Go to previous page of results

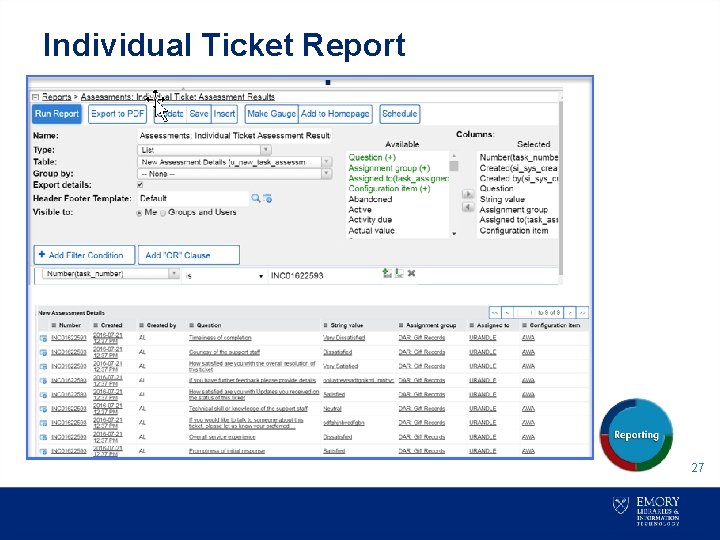507,313
